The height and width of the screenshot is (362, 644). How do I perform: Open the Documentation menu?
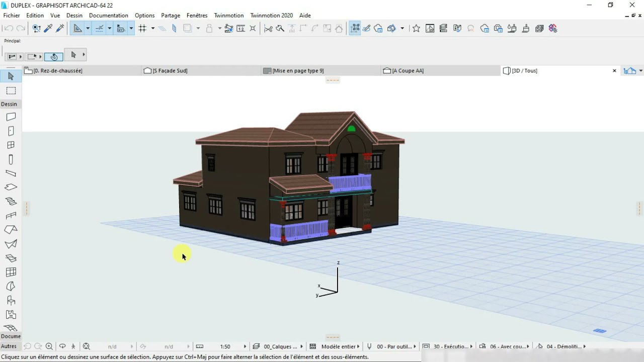click(109, 16)
